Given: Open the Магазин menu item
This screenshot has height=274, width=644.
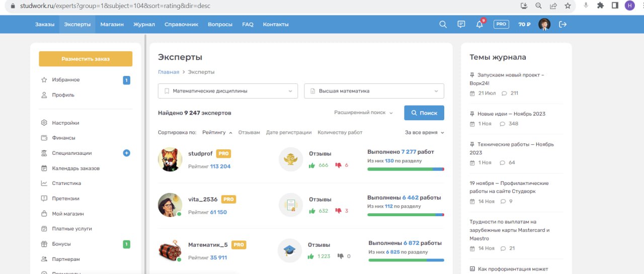Looking at the screenshot, I should tap(112, 24).
